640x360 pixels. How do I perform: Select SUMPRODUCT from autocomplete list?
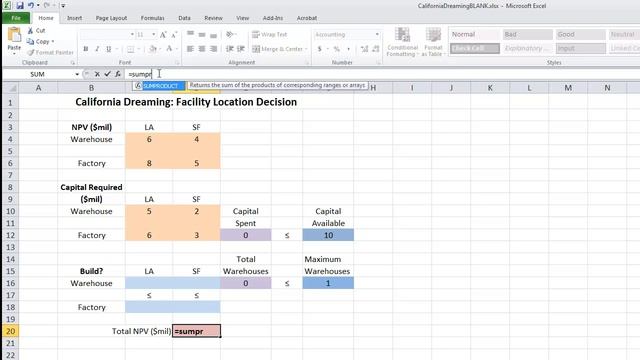click(x=158, y=86)
